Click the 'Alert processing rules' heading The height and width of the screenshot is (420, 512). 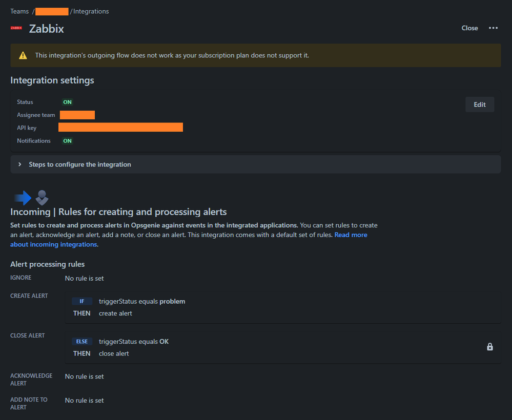[47, 264]
